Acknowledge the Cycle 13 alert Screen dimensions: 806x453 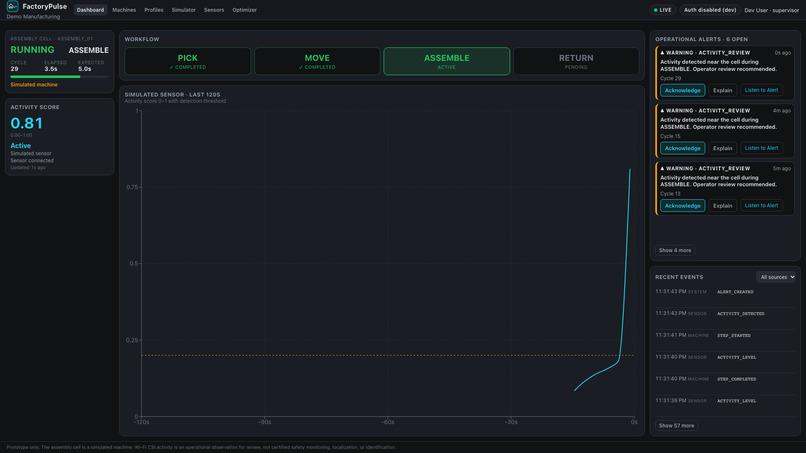pyautogui.click(x=683, y=206)
